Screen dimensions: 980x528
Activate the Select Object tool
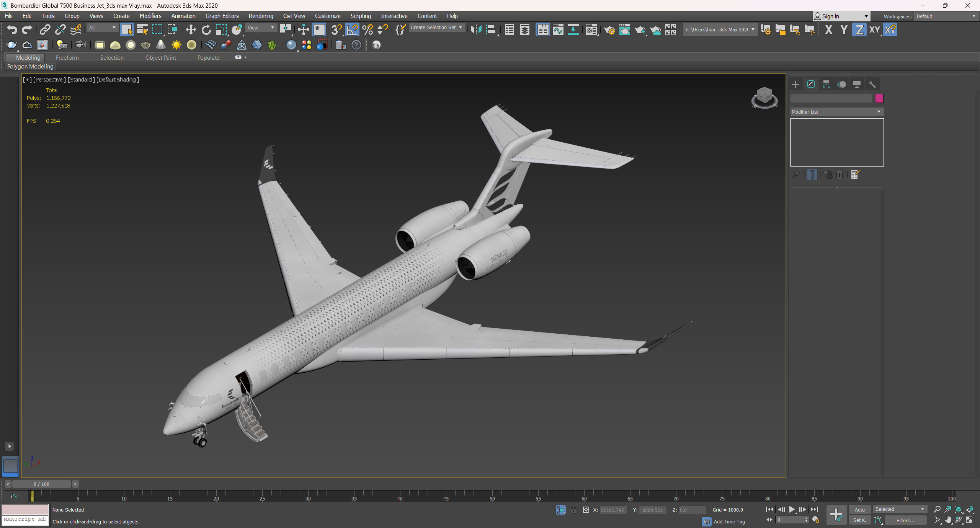click(x=127, y=29)
